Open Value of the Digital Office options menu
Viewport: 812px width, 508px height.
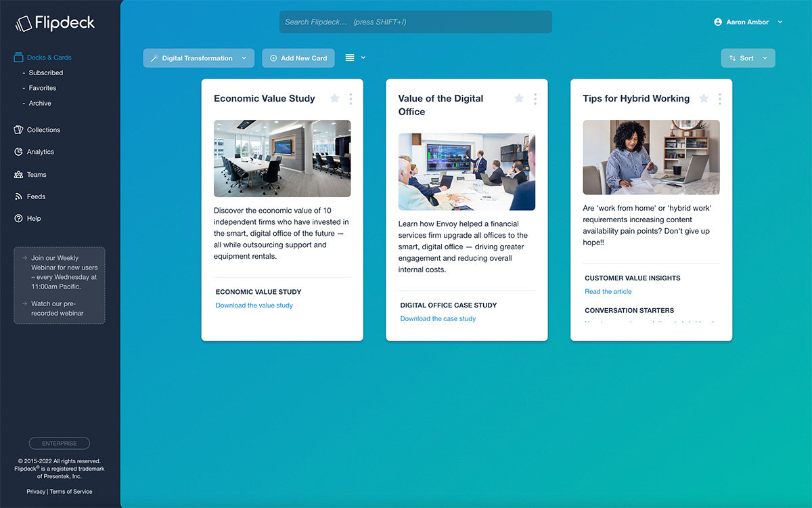[x=535, y=99]
